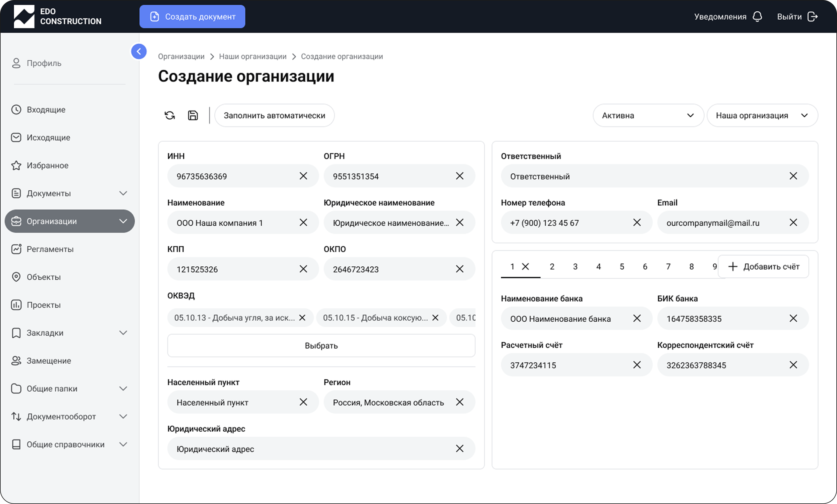
Task: Collapse the sidebar with the blue arrow
Action: point(139,52)
